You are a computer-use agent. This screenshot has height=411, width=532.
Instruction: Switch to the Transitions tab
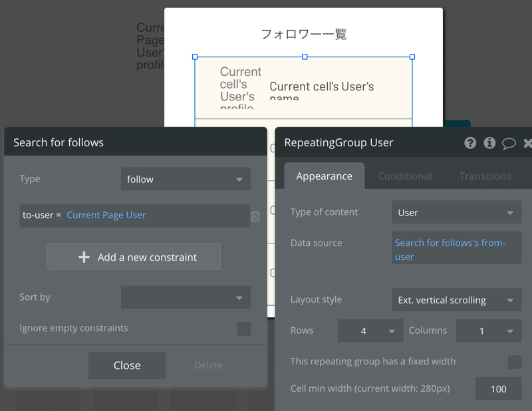click(x=485, y=176)
